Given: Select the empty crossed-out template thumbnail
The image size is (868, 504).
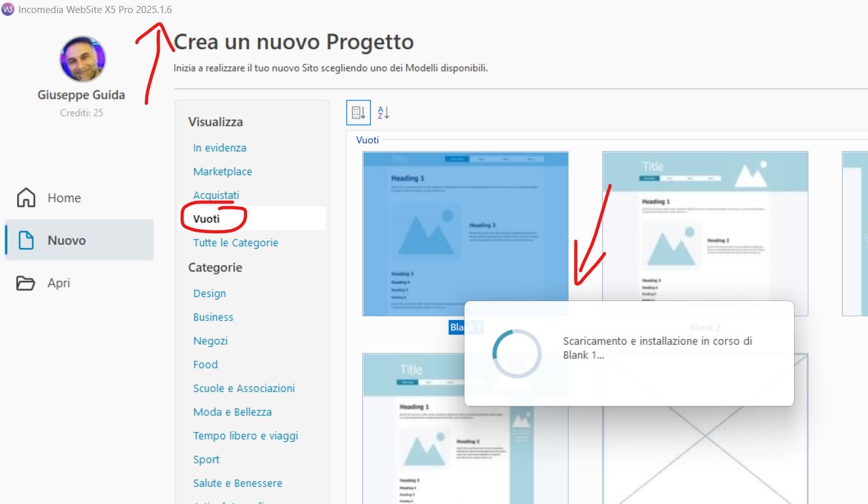Looking at the screenshot, I should point(705,429).
